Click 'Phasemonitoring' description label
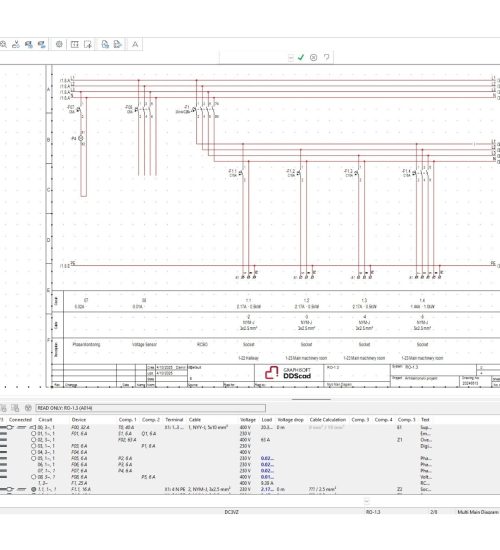500x550 pixels. tap(86, 344)
